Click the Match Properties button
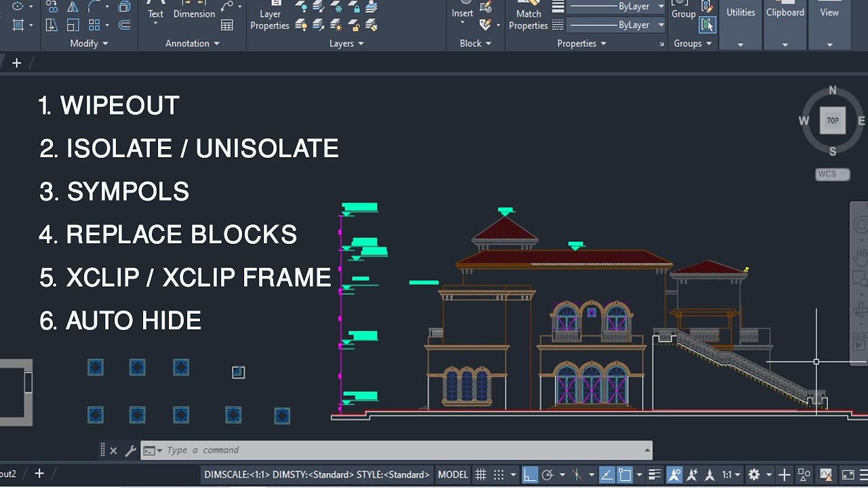 point(528,16)
